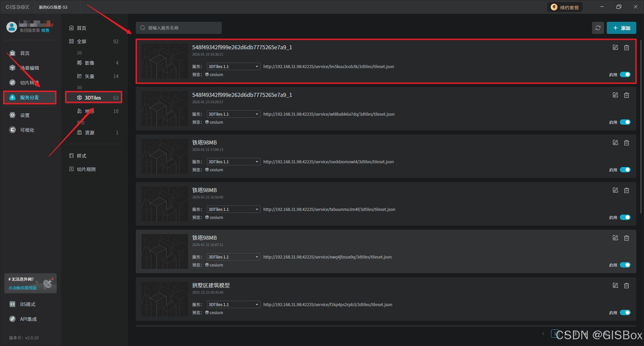
Task: Edit the 拱墅区建筑模型 service
Action: 615,285
